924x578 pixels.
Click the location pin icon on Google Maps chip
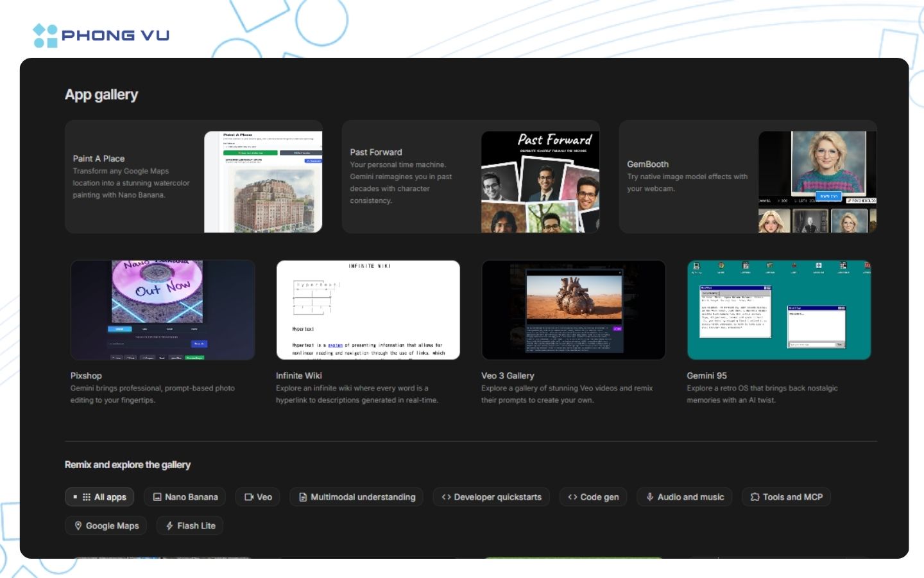tap(78, 525)
